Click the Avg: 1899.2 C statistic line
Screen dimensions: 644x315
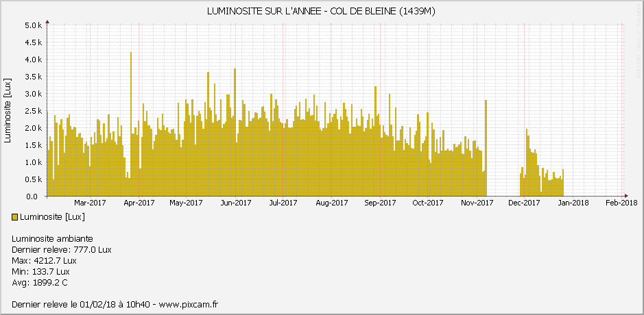pos(39,283)
